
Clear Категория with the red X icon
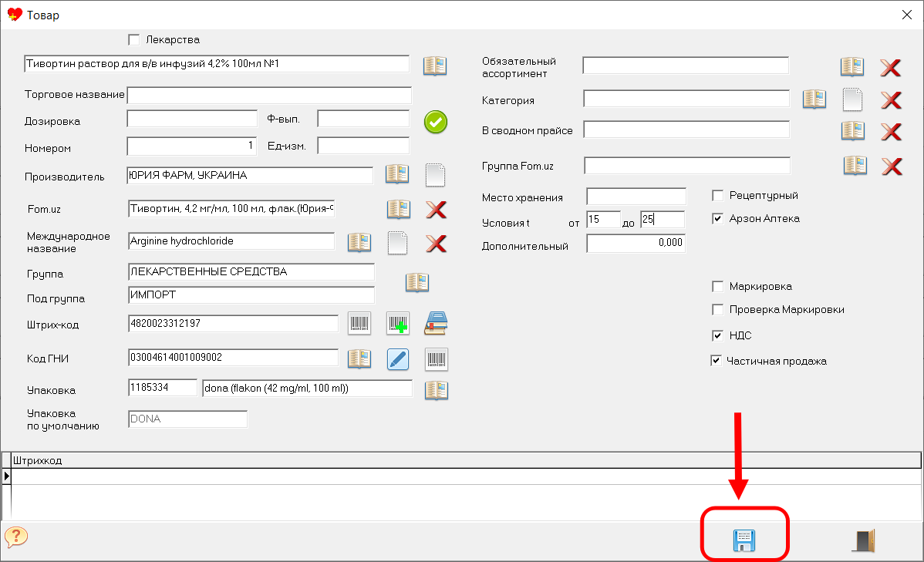point(891,100)
